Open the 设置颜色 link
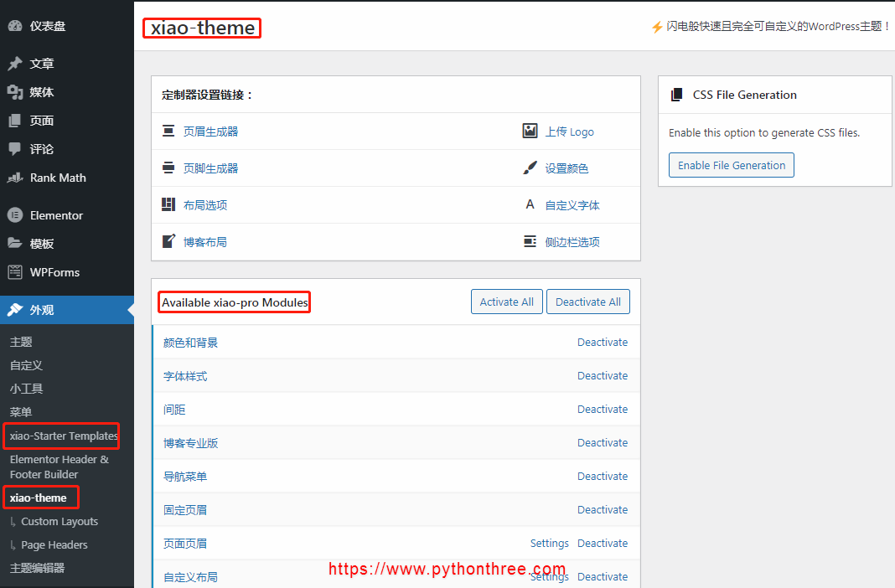This screenshot has height=588, width=895. coord(566,168)
